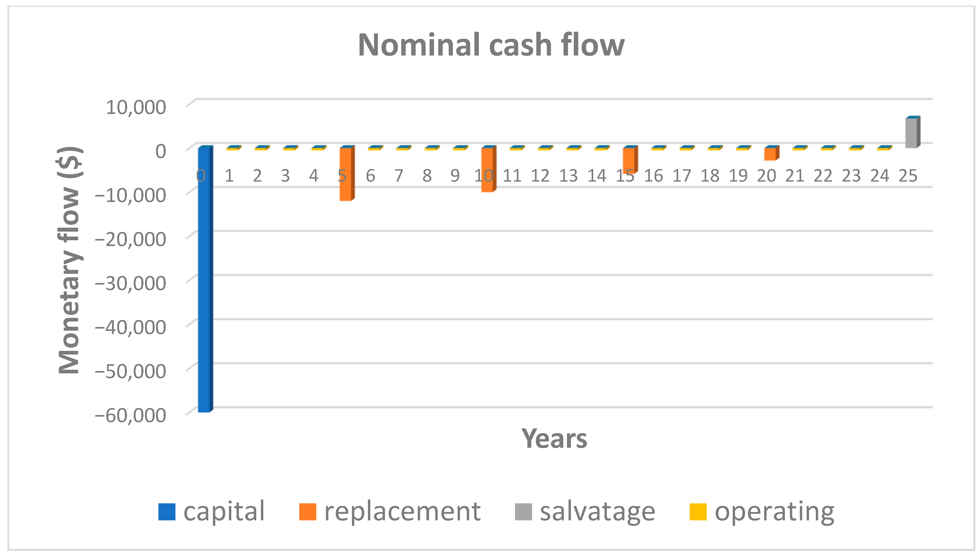This screenshot has height=556, width=980.
Task: Select the "Nominal cash flow" chart title
Action: point(491,45)
